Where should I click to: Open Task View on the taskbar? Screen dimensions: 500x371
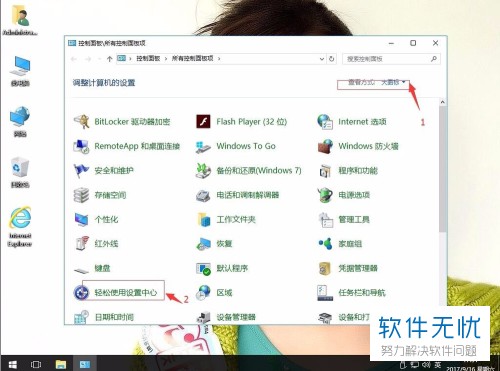tap(36, 364)
